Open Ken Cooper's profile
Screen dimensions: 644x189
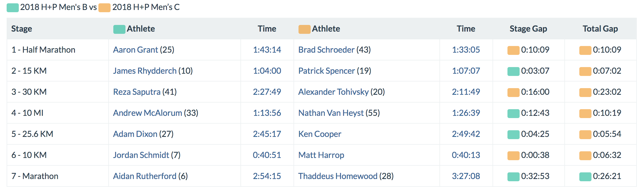pyautogui.click(x=320, y=134)
